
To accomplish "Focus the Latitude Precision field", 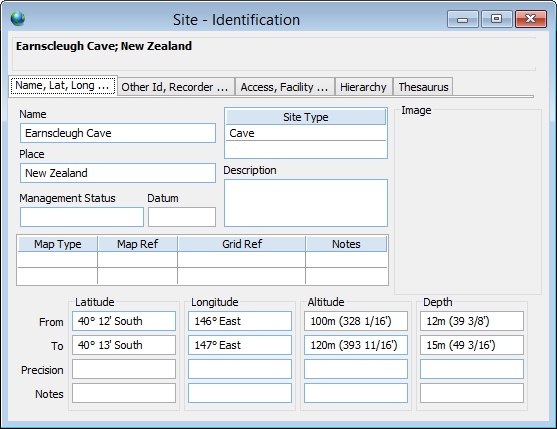I will tap(124, 369).
